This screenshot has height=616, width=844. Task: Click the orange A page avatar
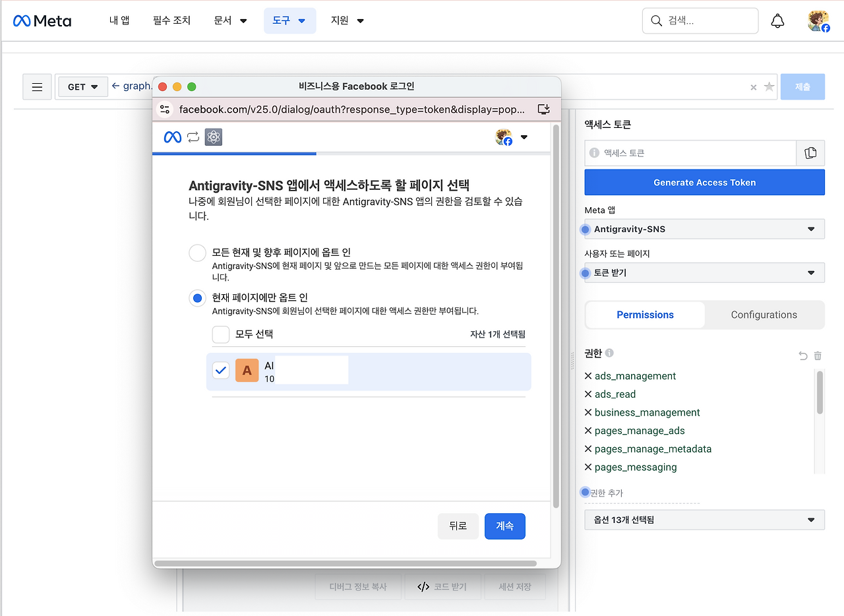pyautogui.click(x=247, y=371)
